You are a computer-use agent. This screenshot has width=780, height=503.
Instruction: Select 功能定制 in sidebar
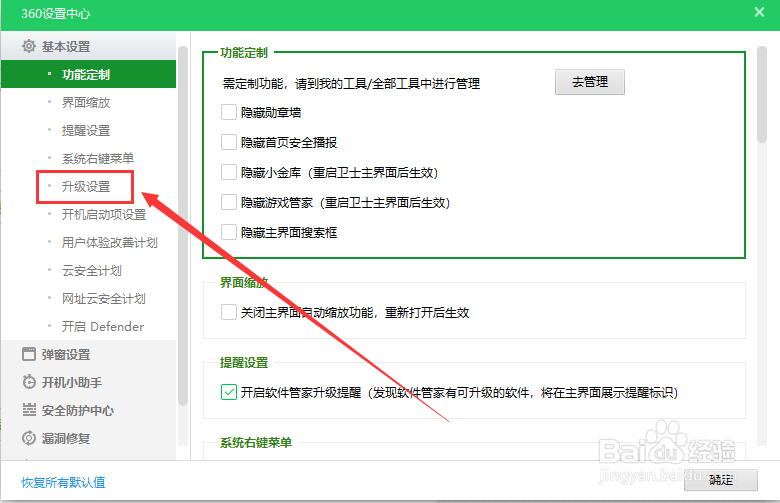pyautogui.click(x=89, y=74)
